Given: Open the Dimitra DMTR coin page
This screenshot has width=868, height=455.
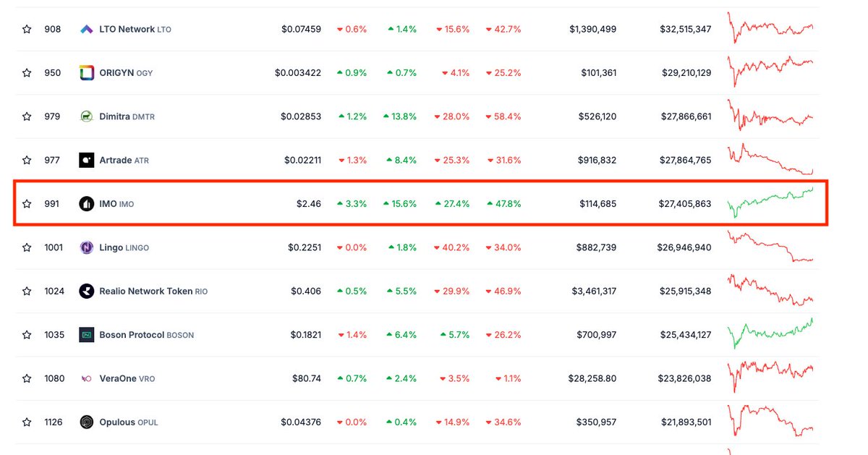Looking at the screenshot, I should [127, 116].
